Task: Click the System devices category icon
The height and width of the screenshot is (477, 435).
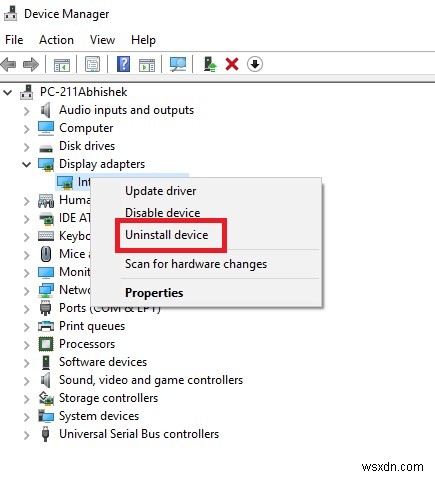Action: point(46,416)
